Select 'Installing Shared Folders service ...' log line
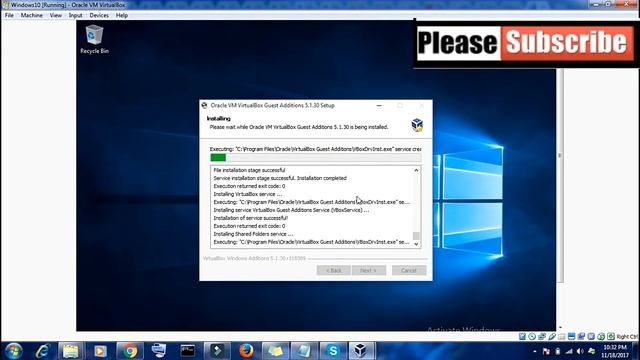The image size is (640, 360). coord(253,234)
